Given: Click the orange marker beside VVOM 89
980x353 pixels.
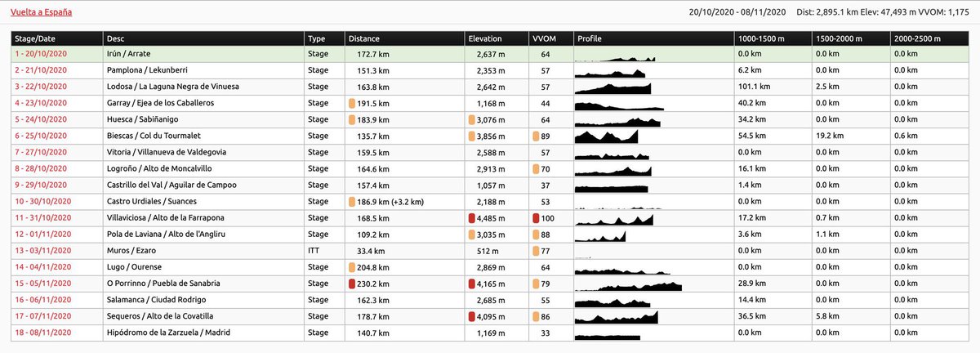Looking at the screenshot, I should pos(536,136).
